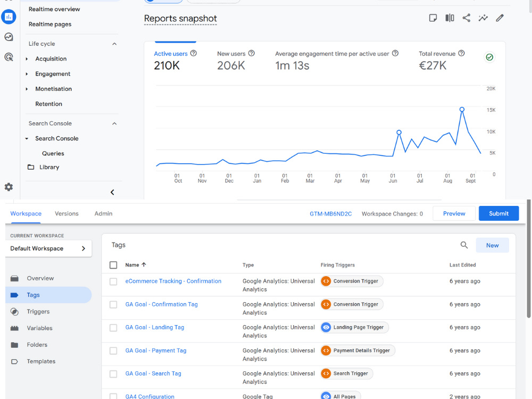Collapse the Search Console section chevron
This screenshot has height=399, width=532.
coord(114,123)
